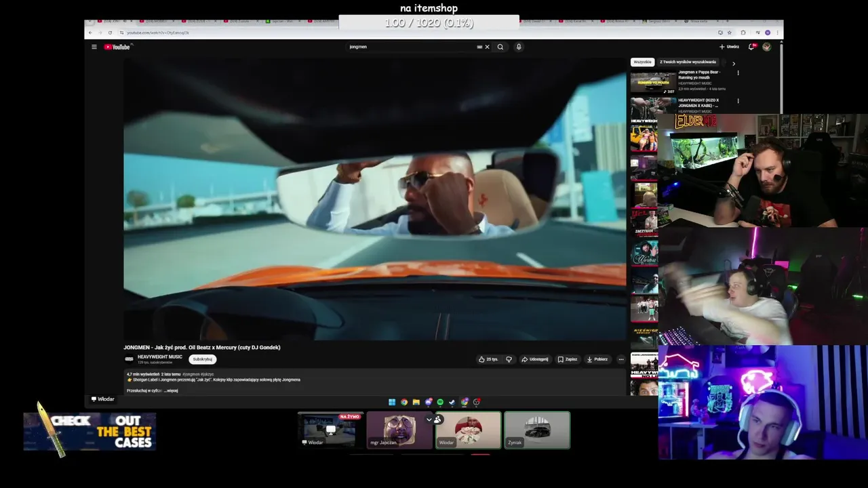Open the member list people icon
Screen dimensions: 868x488
point(438,420)
